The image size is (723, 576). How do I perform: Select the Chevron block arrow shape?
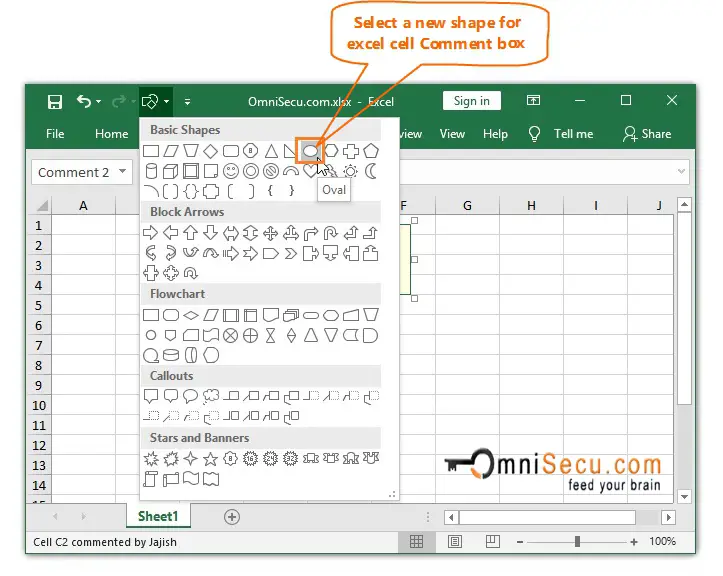[x=290, y=253]
